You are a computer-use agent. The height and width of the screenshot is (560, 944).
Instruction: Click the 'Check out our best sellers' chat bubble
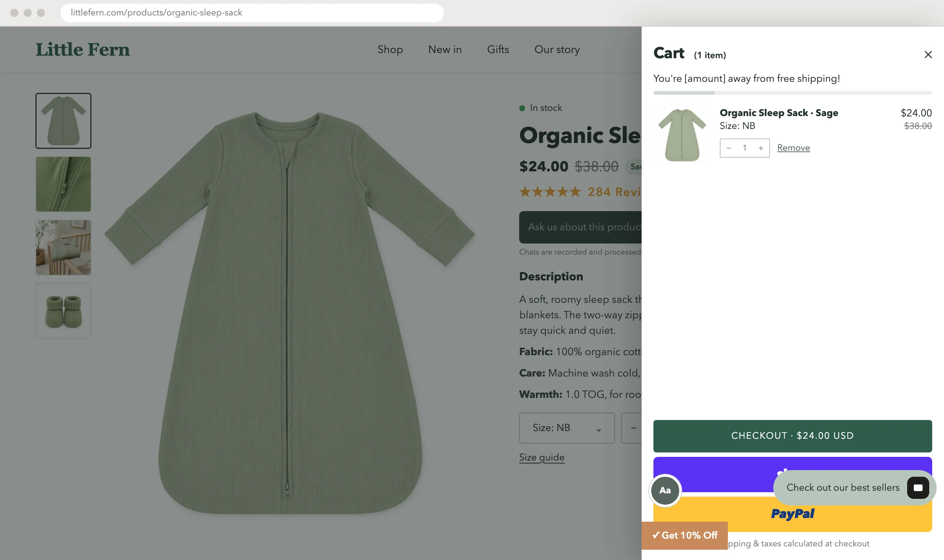pyautogui.click(x=843, y=487)
